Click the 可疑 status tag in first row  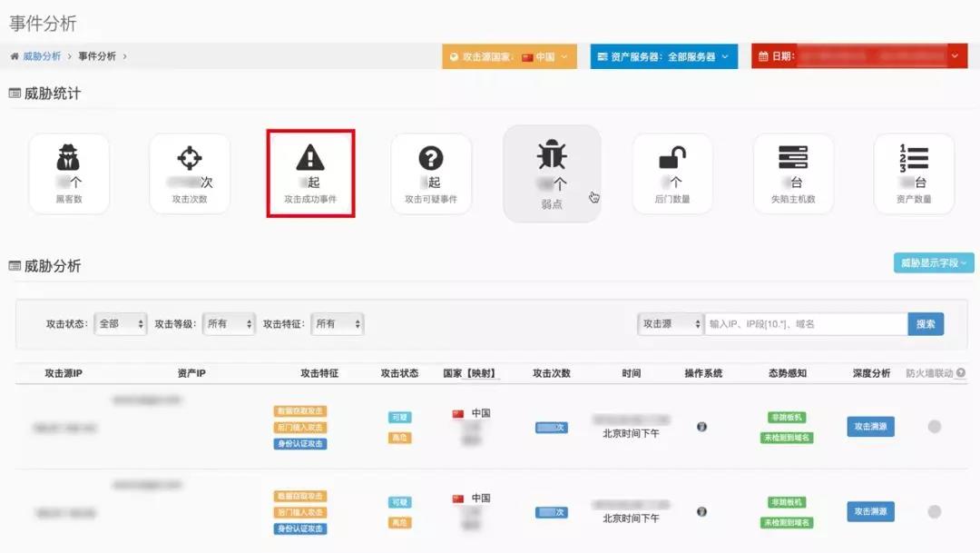click(399, 418)
